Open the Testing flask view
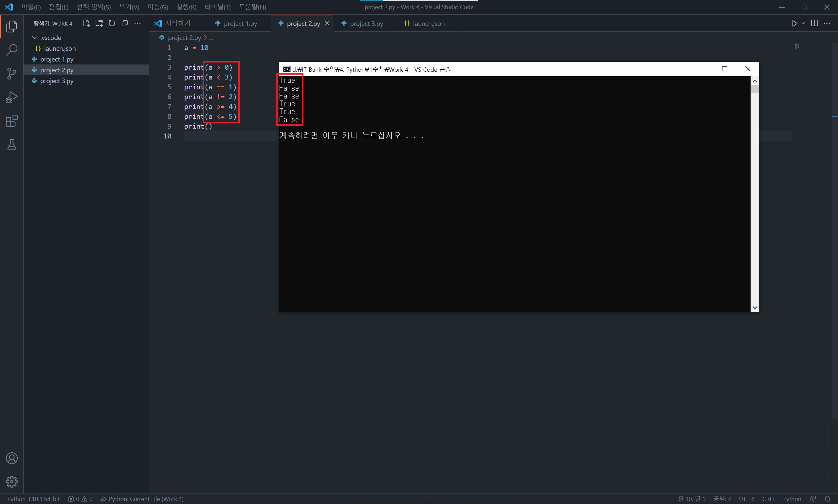Screen dimensions: 838x504 pyautogui.click(x=11, y=145)
